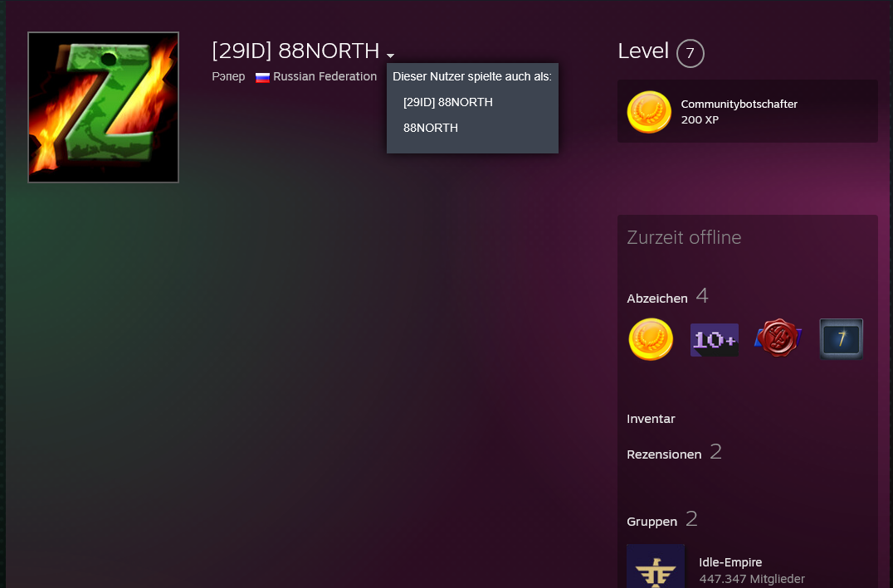Click the red wax seal badge
Image resolution: width=893 pixels, height=588 pixels.
click(x=778, y=338)
